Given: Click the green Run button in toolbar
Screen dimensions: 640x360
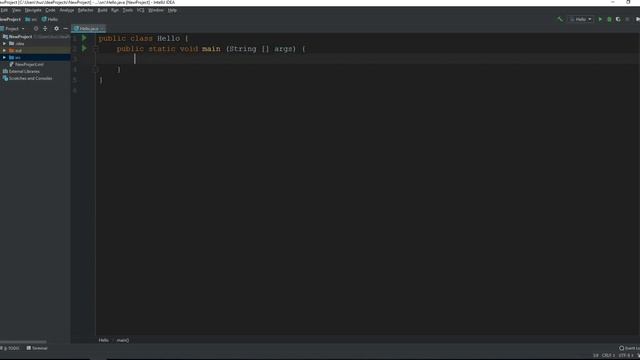Looking at the screenshot, I should pos(600,19).
